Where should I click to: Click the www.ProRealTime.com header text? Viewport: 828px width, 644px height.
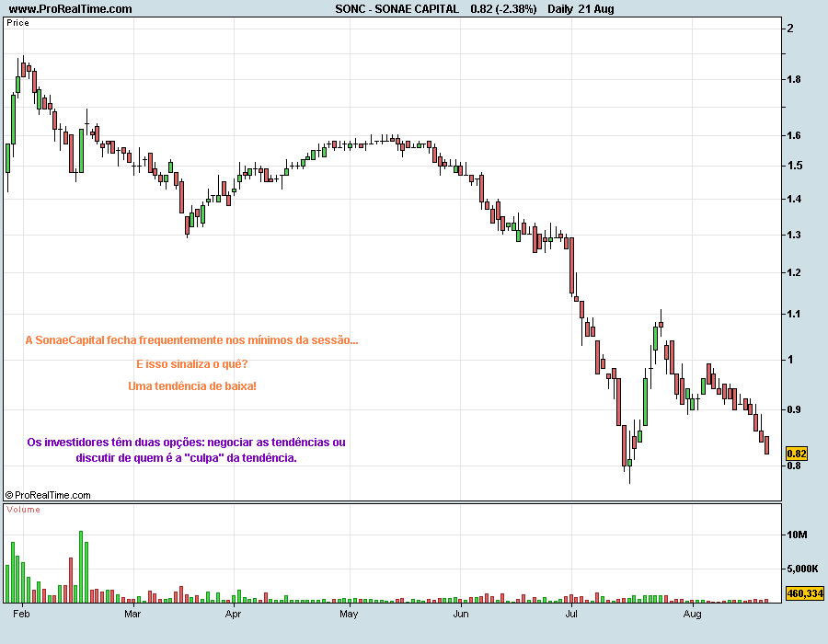pos(70,9)
